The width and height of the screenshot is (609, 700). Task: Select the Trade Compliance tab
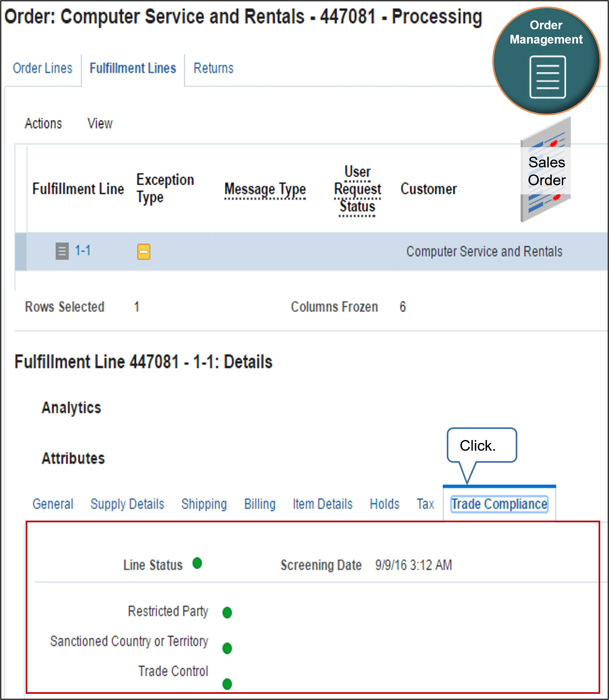point(499,504)
